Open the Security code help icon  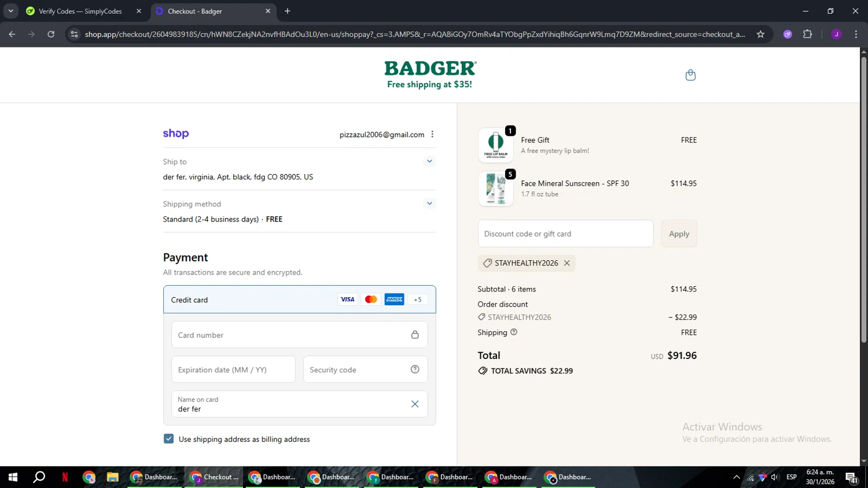click(x=415, y=369)
